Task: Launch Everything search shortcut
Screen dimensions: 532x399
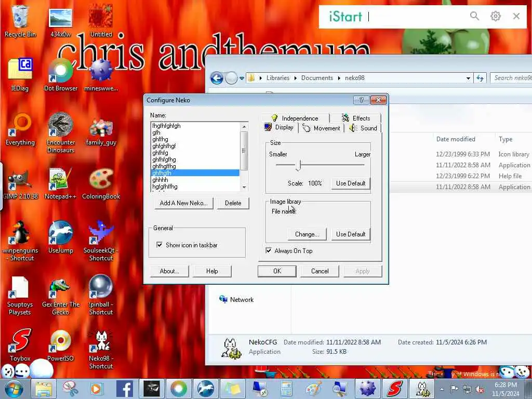Action: [20, 129]
